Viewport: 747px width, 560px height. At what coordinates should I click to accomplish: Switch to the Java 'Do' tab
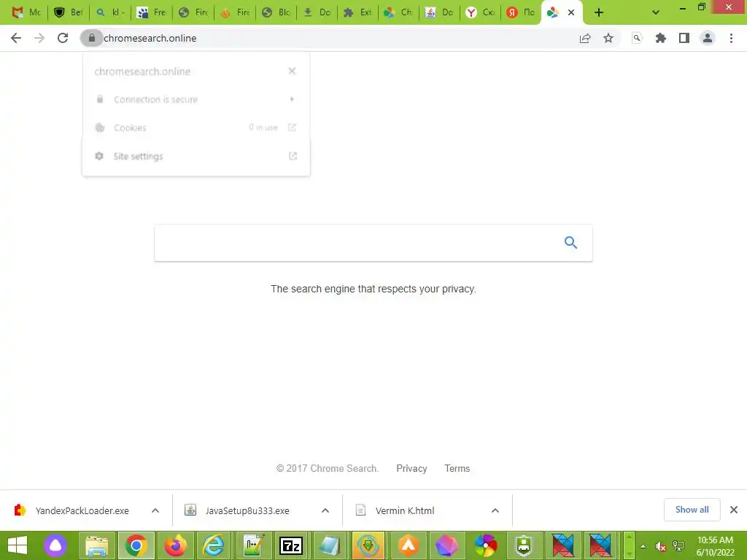(x=440, y=12)
